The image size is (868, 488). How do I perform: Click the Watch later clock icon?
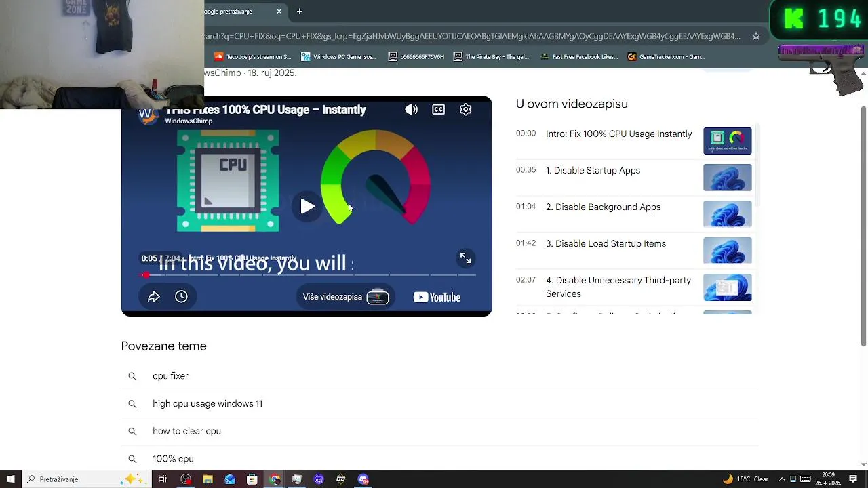click(181, 297)
